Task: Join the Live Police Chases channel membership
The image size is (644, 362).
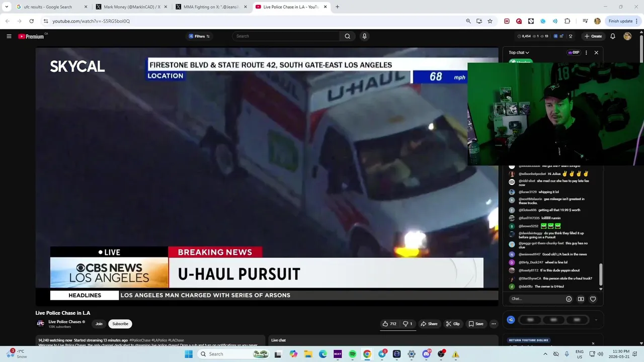Action: pyautogui.click(x=99, y=324)
